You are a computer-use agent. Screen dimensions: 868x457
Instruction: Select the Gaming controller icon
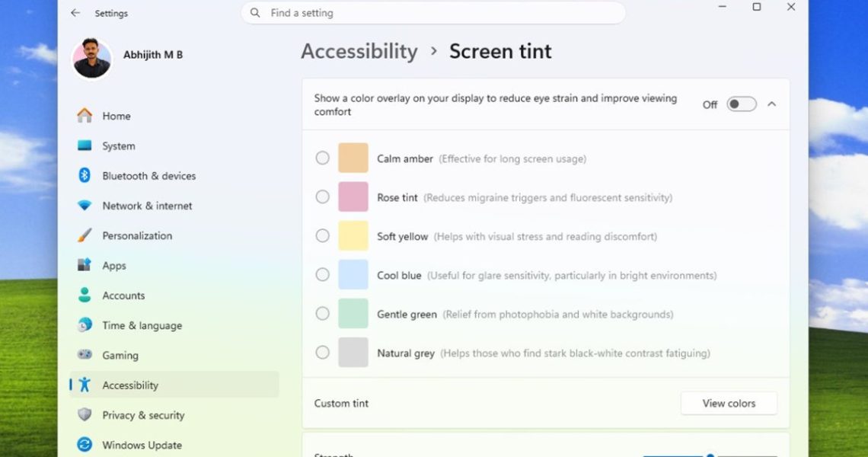point(85,355)
